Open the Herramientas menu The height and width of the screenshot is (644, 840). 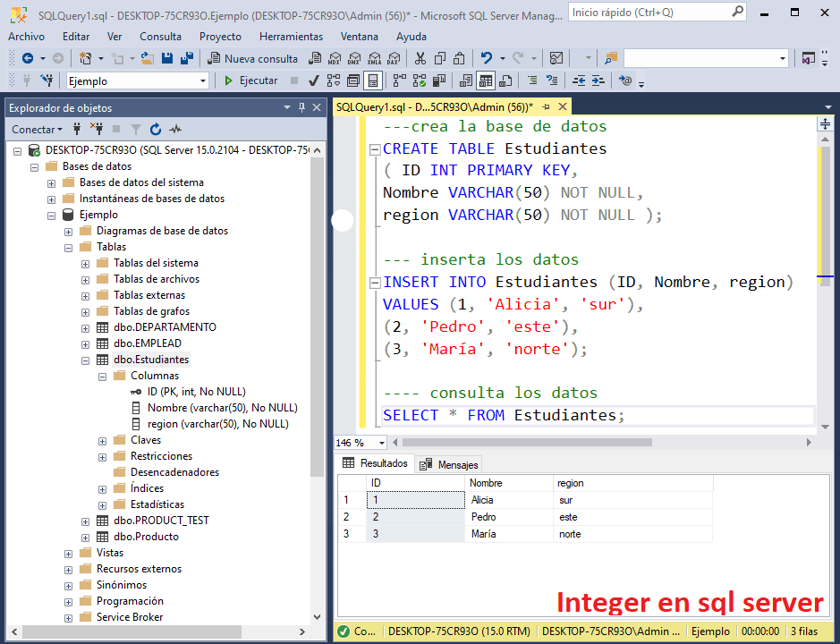click(x=291, y=37)
